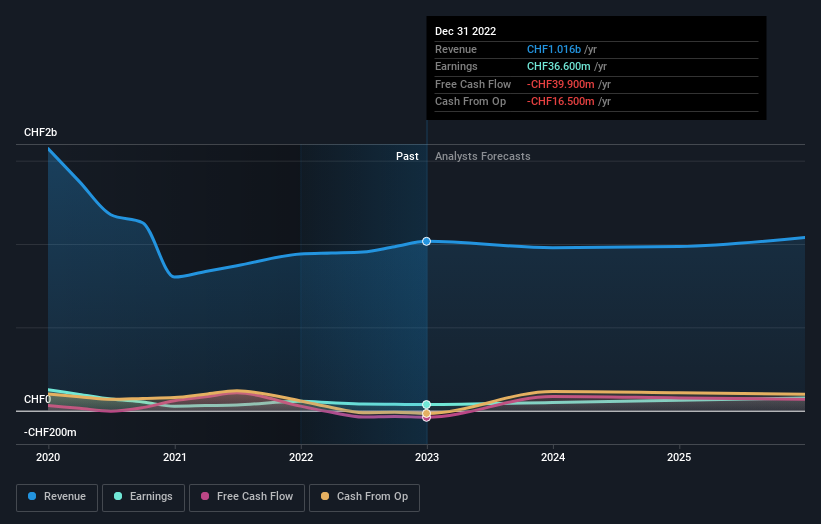This screenshot has height=524, width=821.
Task: Click the 2023 x-axis label
Action: (427, 458)
